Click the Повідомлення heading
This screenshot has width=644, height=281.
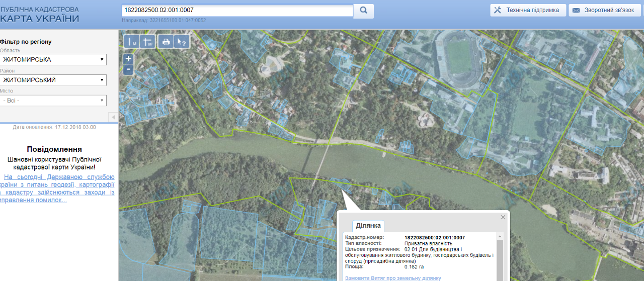54,149
